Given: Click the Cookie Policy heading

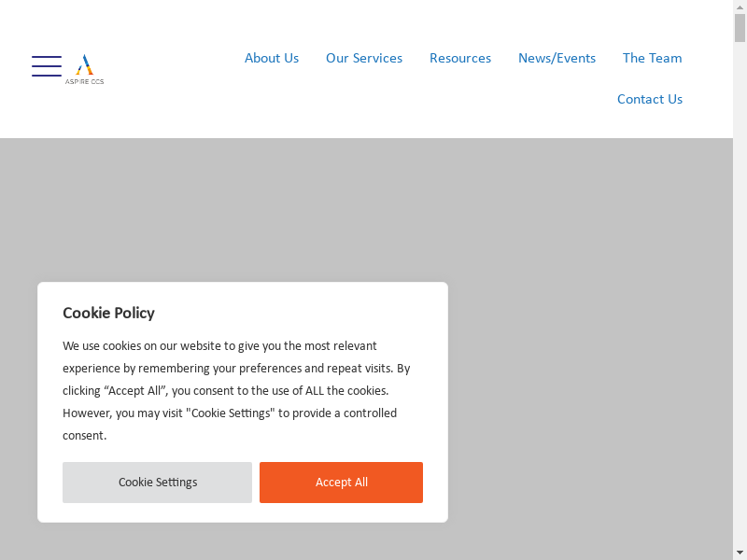Looking at the screenshot, I should (x=108, y=313).
